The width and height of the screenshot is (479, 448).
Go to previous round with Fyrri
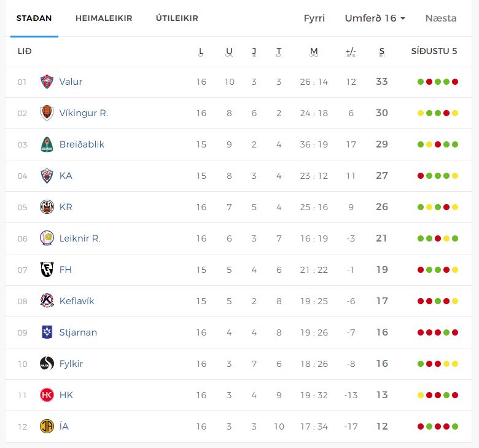click(x=314, y=18)
